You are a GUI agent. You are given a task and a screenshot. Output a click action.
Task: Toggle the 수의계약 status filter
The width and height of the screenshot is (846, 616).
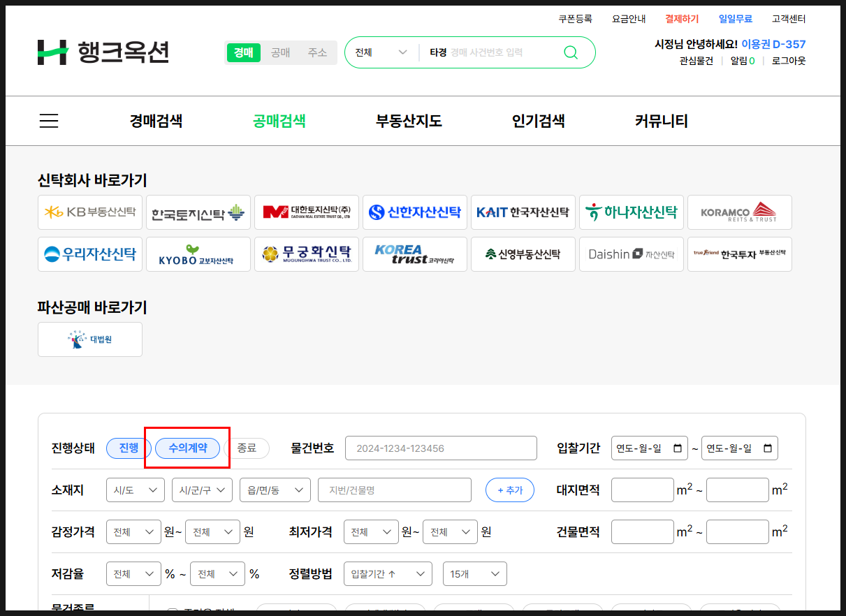point(188,448)
